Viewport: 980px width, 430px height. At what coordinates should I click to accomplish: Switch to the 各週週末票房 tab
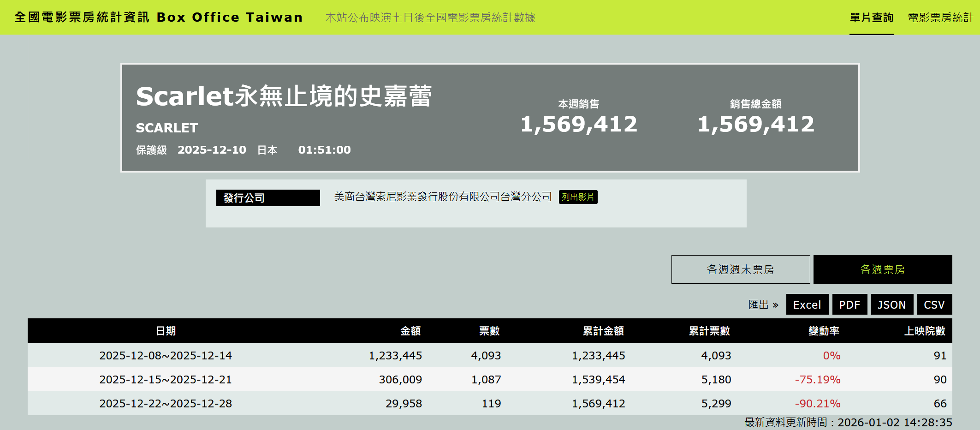pos(740,269)
